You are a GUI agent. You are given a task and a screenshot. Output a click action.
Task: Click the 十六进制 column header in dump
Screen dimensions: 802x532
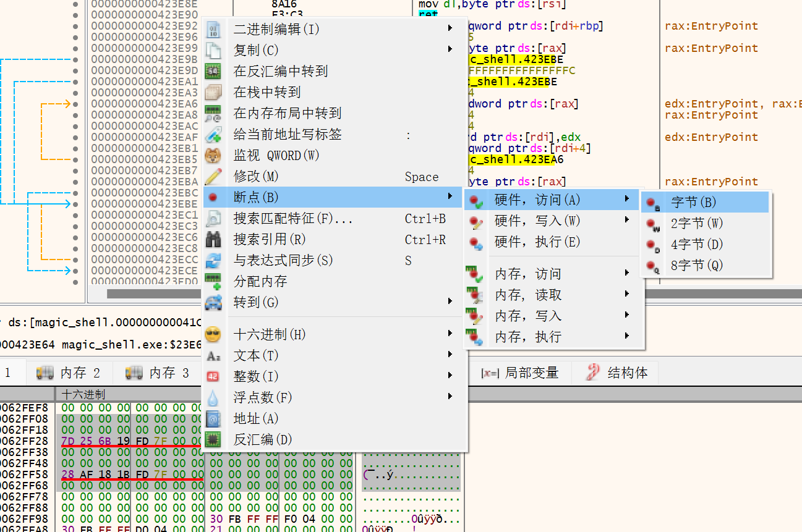pos(83,394)
